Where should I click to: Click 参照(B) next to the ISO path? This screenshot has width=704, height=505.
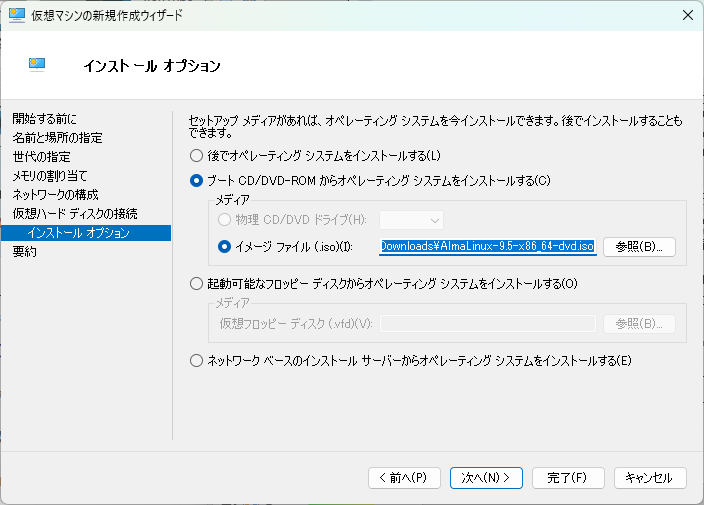[x=639, y=246]
